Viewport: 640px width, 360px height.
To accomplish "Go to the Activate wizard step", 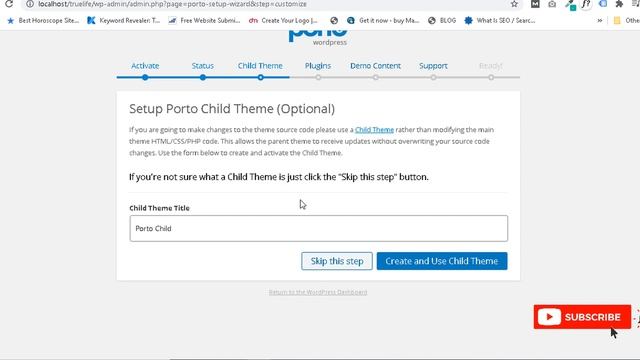I will [x=145, y=66].
